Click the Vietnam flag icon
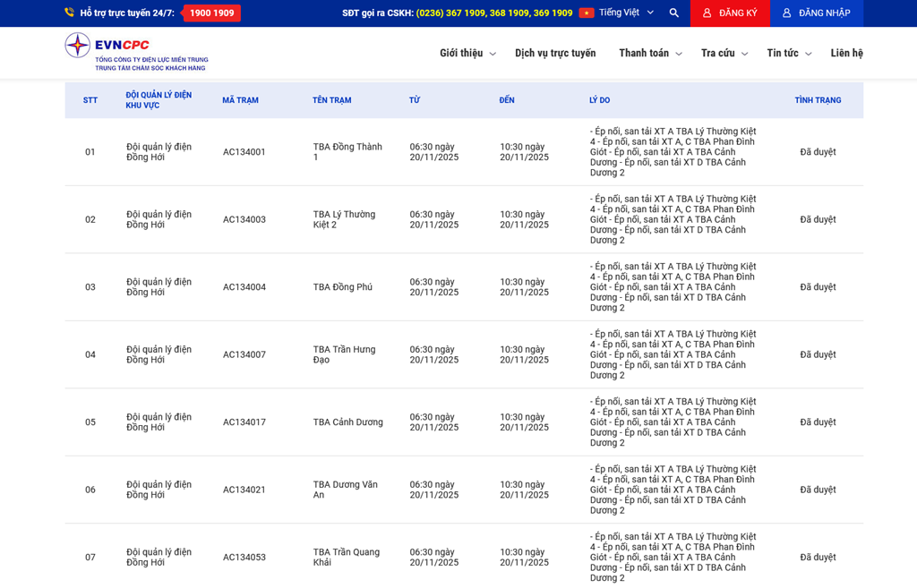Screen dimensions: 917x588 [587, 13]
